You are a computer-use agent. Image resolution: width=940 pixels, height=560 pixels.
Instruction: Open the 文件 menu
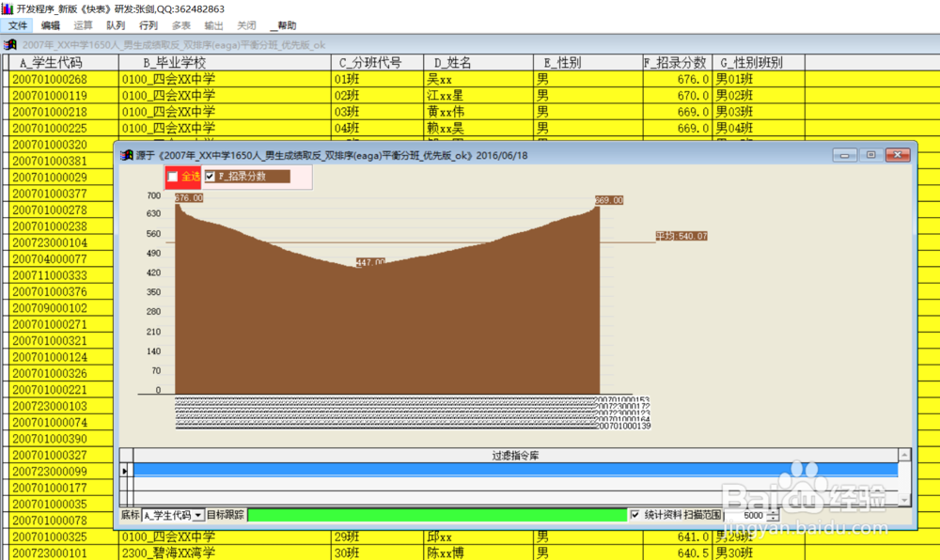17,25
